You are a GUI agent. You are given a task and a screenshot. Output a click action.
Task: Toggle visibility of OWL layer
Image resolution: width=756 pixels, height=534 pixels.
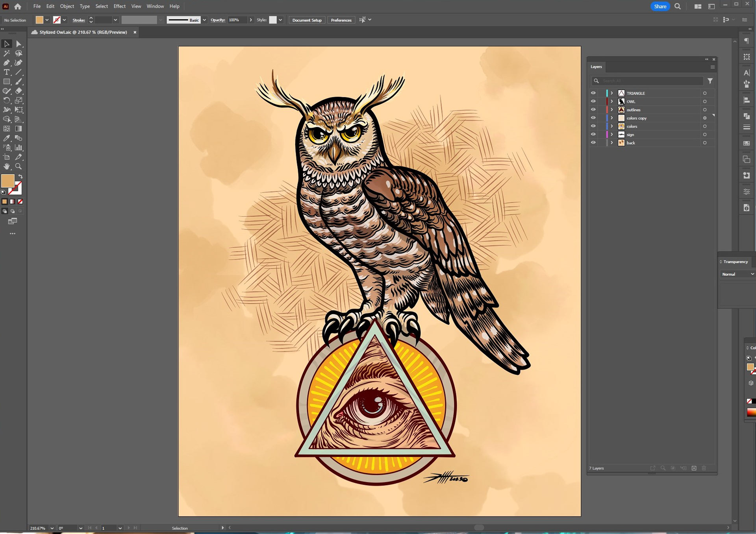(x=593, y=102)
